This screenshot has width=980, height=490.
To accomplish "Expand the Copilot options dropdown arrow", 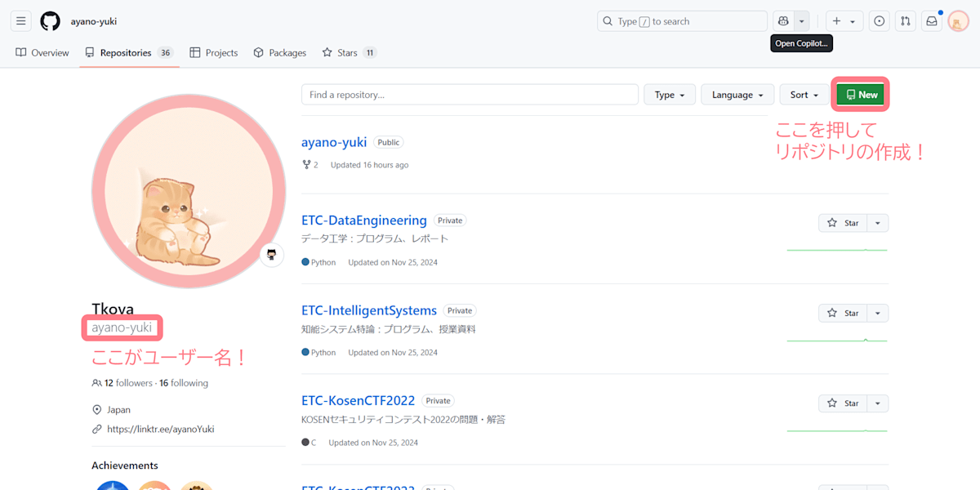I will coord(802,21).
